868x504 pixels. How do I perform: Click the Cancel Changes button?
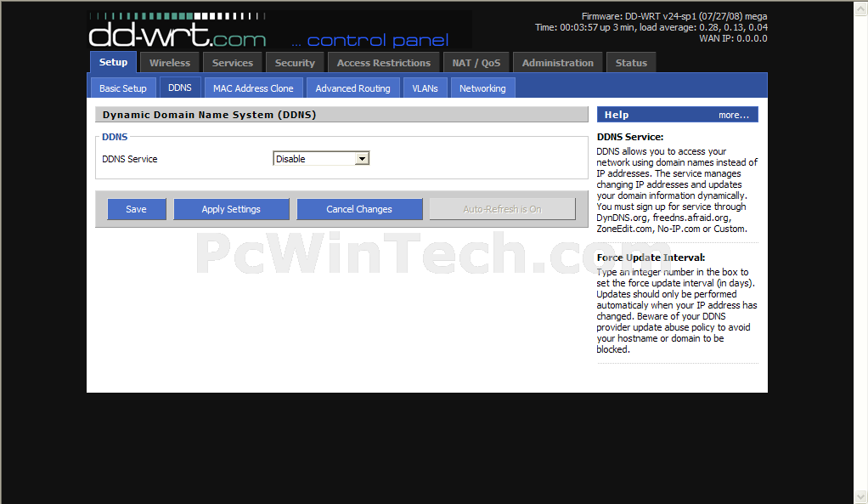(x=359, y=209)
